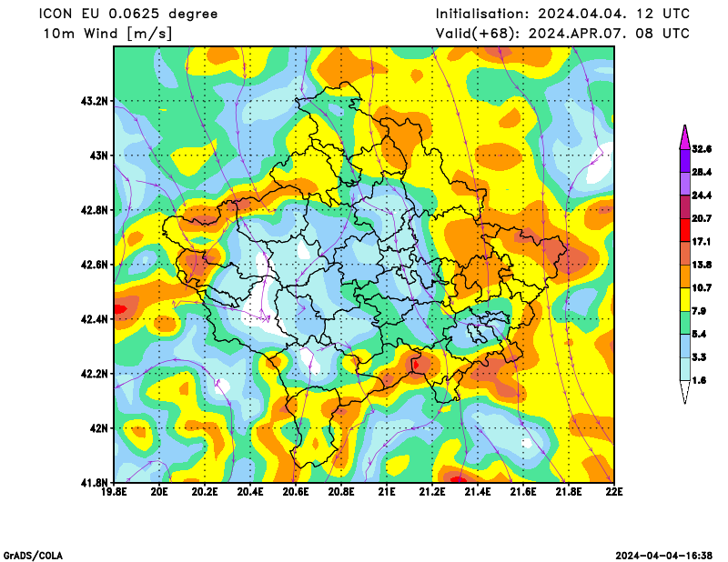The image size is (728, 562).
Task: Click the red 17.1–20.7 legend swatch
Action: [x=685, y=230]
